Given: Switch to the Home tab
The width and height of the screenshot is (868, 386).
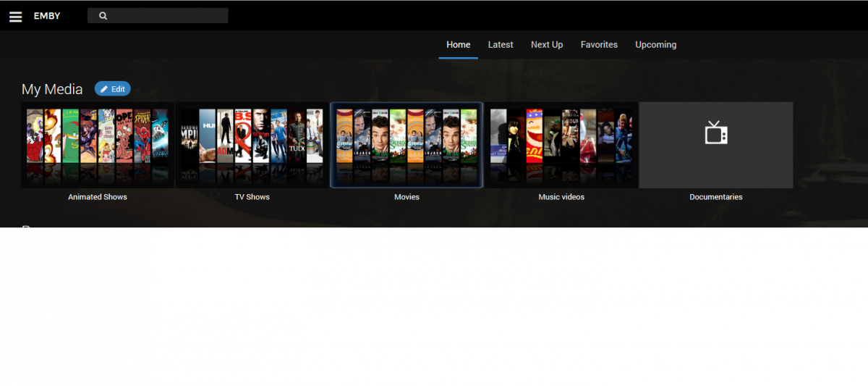Looking at the screenshot, I should [459, 45].
